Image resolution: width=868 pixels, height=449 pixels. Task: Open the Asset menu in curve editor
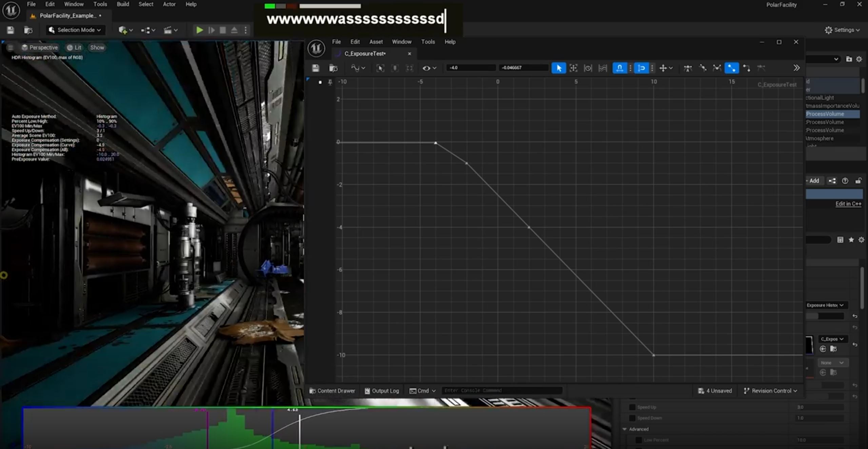(376, 42)
